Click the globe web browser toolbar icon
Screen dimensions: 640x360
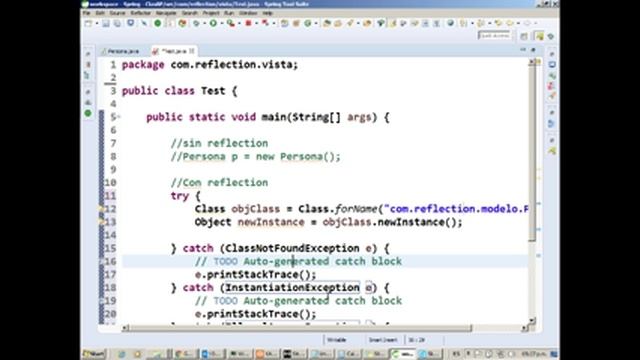tap(450, 23)
